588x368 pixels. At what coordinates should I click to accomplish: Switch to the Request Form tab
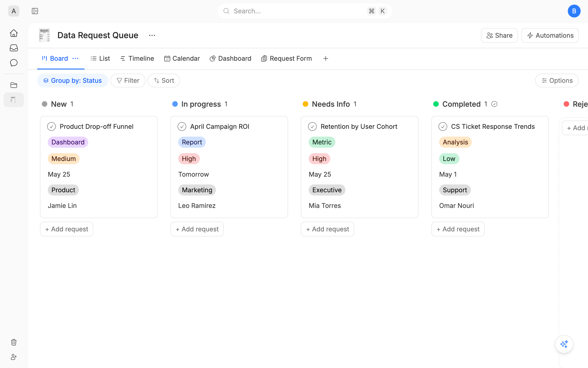pos(286,58)
